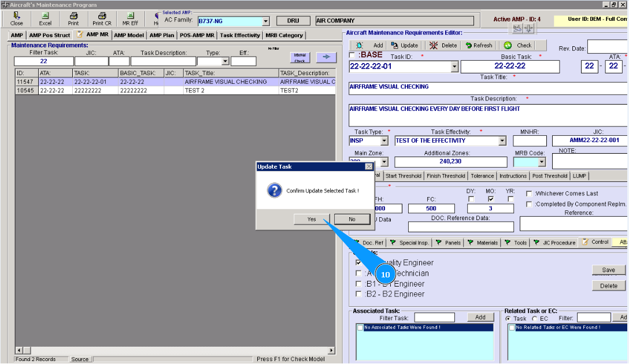Toggle the BASE checkbox

coord(352,55)
